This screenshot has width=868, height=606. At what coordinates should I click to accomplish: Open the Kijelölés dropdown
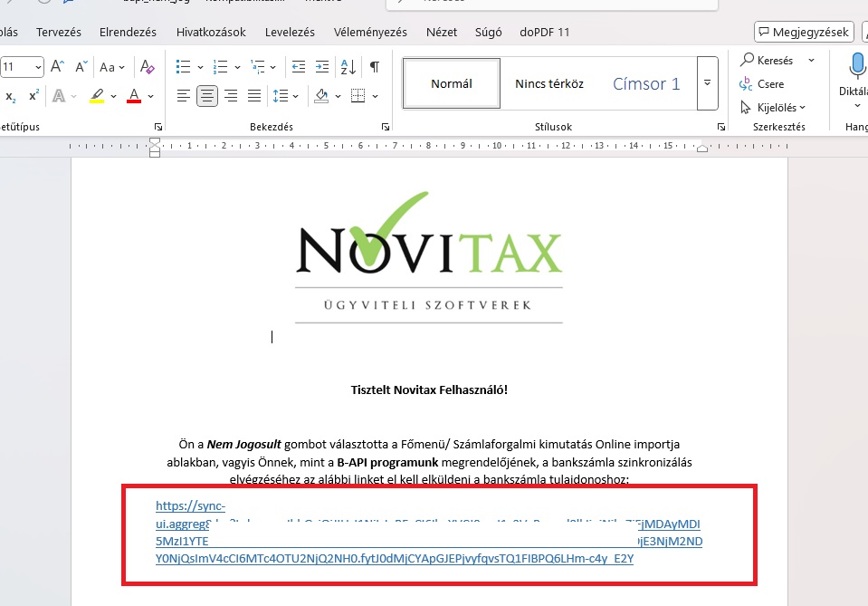[x=773, y=108]
